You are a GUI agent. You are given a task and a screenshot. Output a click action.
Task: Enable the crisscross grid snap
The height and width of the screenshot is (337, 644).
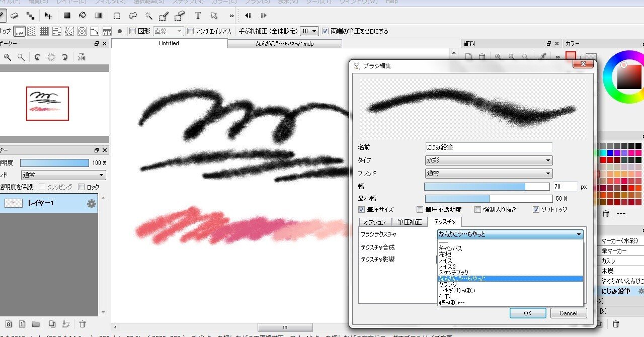click(x=44, y=31)
